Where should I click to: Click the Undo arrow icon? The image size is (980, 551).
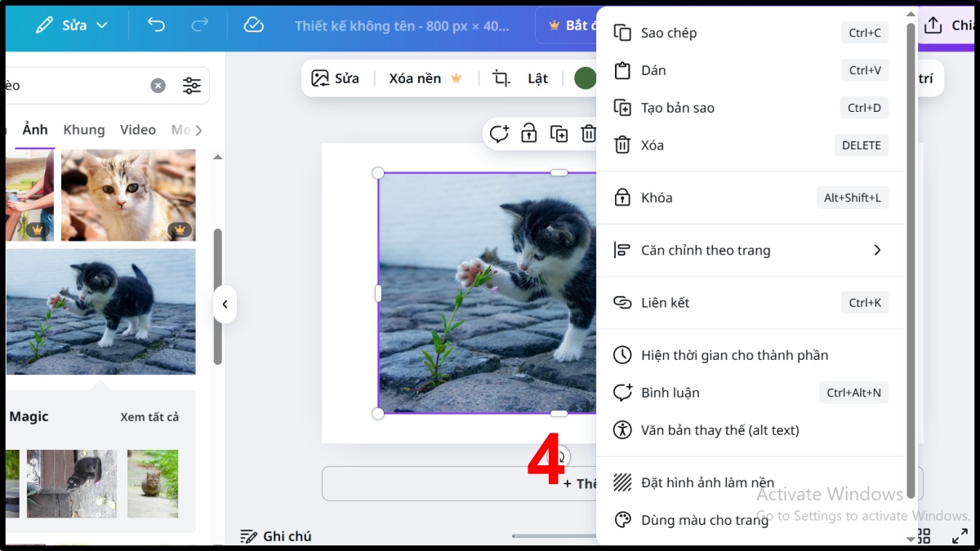coord(156,25)
